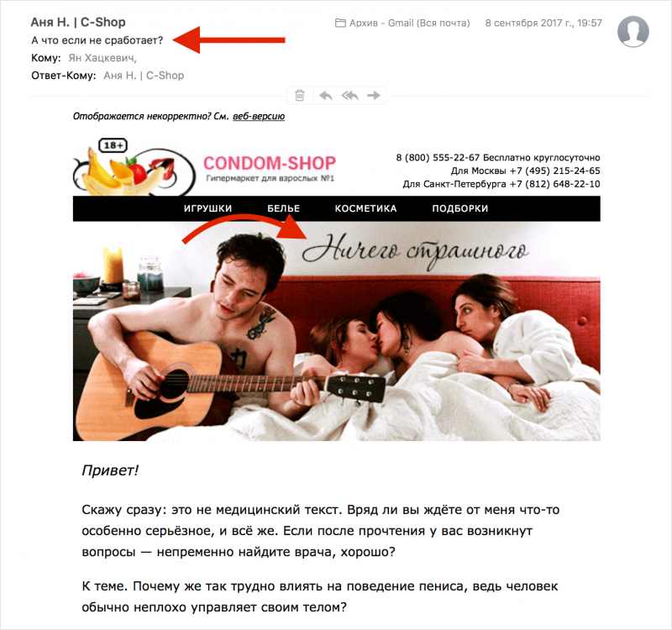The image size is (672, 630).
Task: Click the guitar banner image
Action: 337,331
